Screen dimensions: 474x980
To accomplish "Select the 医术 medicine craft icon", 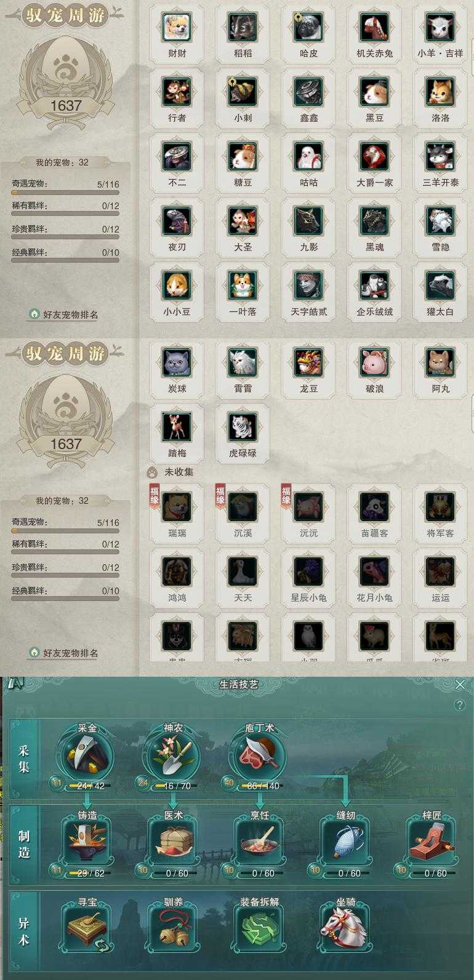I will point(173,843).
